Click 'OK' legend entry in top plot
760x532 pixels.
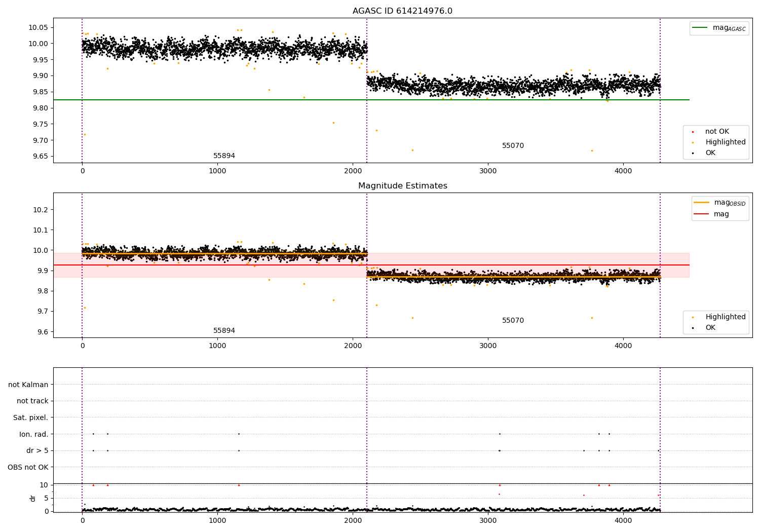[x=703, y=153]
